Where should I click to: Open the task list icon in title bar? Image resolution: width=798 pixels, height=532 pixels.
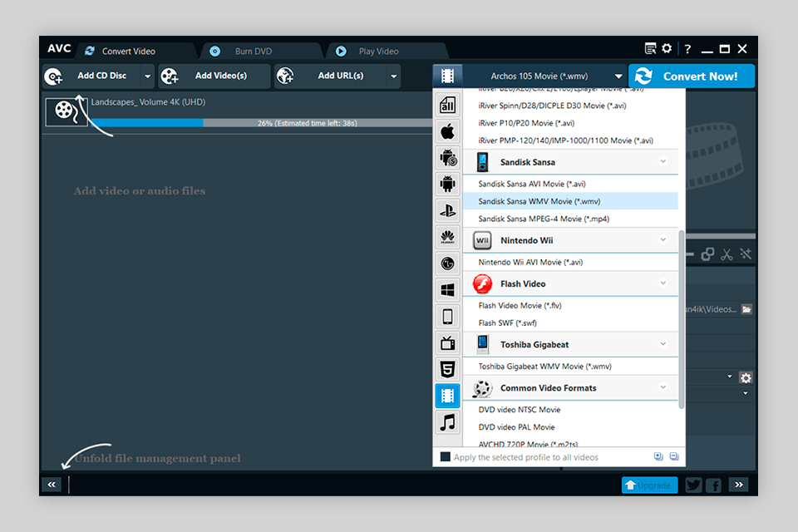pyautogui.click(x=650, y=49)
